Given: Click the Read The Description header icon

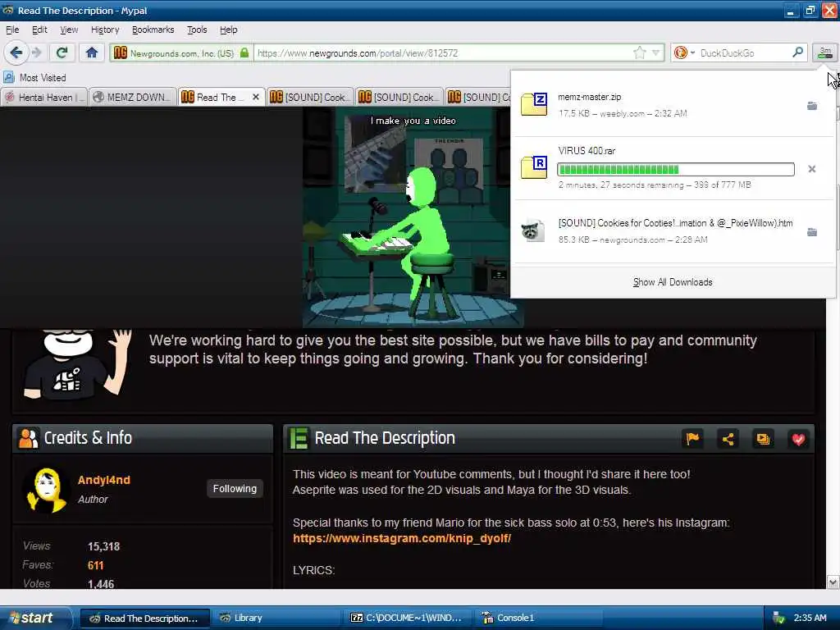Looking at the screenshot, I should pos(299,438).
